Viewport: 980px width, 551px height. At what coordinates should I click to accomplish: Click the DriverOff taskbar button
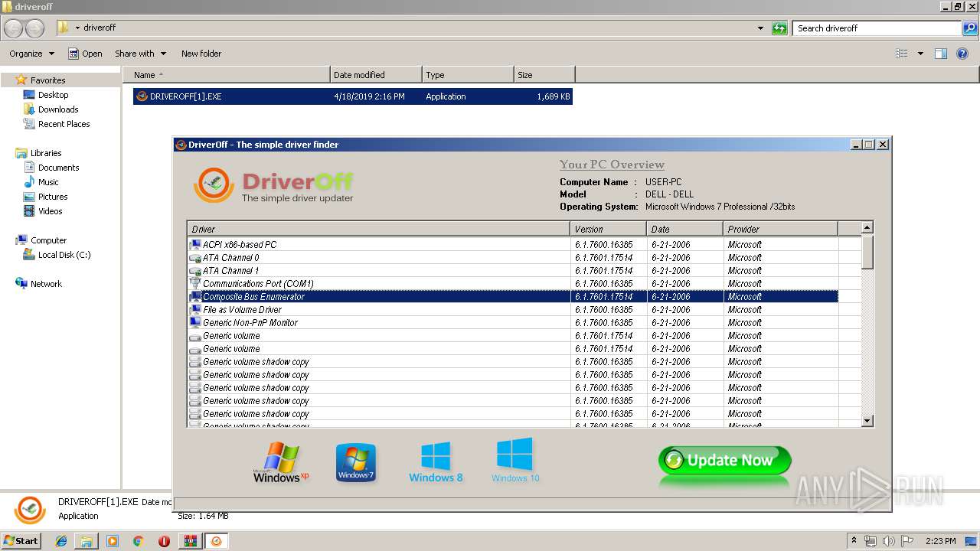[x=217, y=541]
